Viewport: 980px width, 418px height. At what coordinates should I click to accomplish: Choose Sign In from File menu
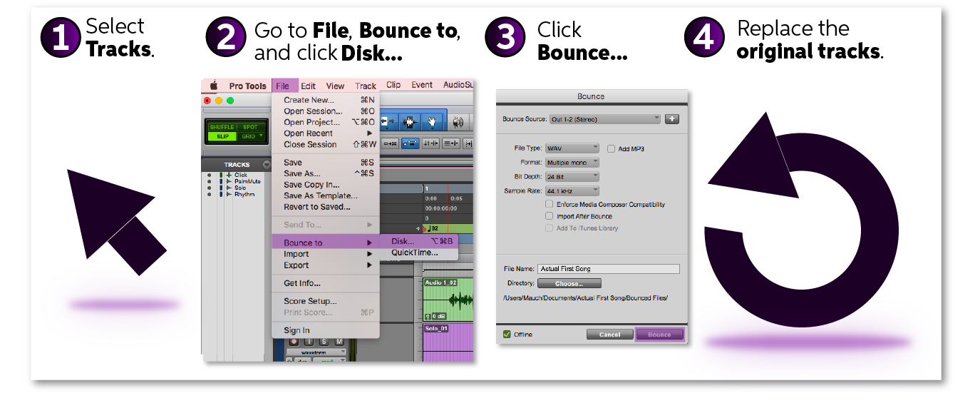point(326,330)
